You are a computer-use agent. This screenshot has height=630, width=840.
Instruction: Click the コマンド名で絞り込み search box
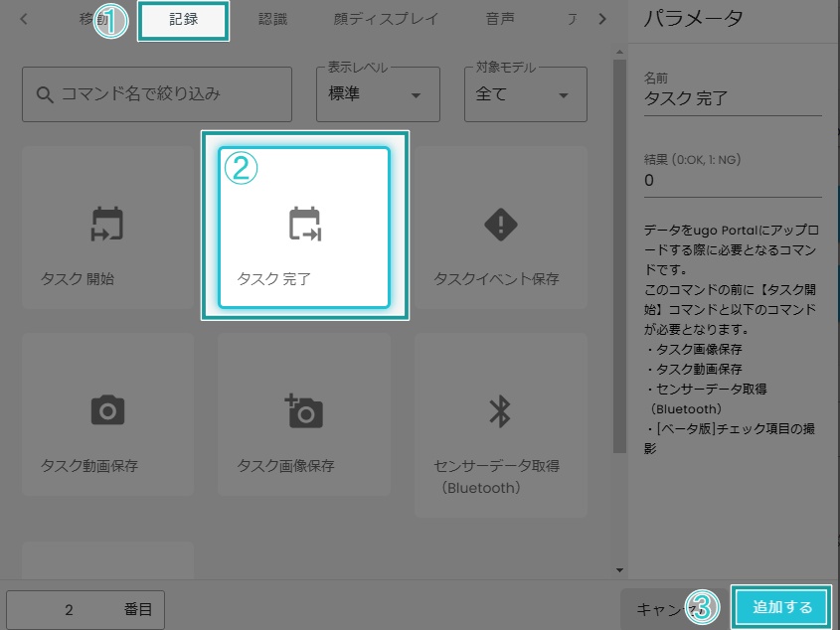pyautogui.click(x=155, y=93)
